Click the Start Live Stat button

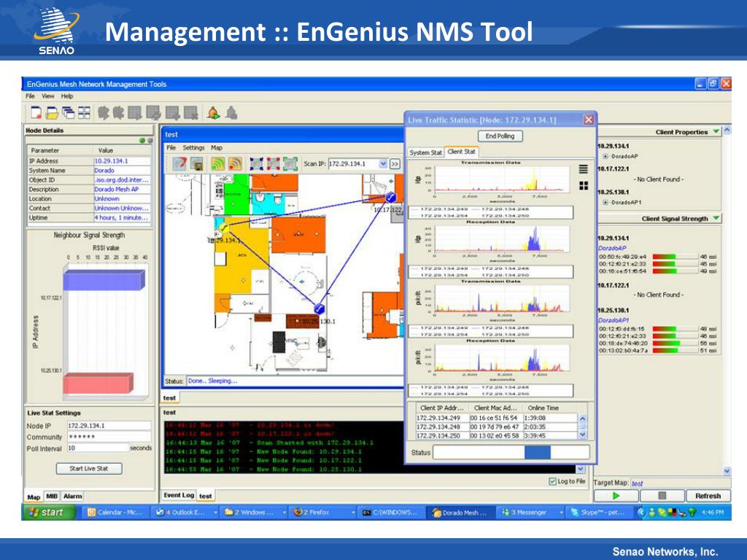click(x=88, y=469)
